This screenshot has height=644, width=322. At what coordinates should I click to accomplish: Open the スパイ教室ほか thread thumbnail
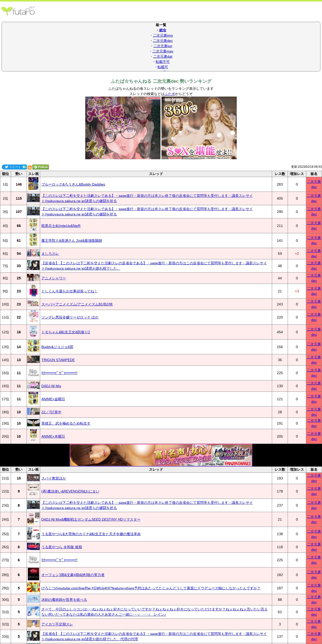coord(33,477)
